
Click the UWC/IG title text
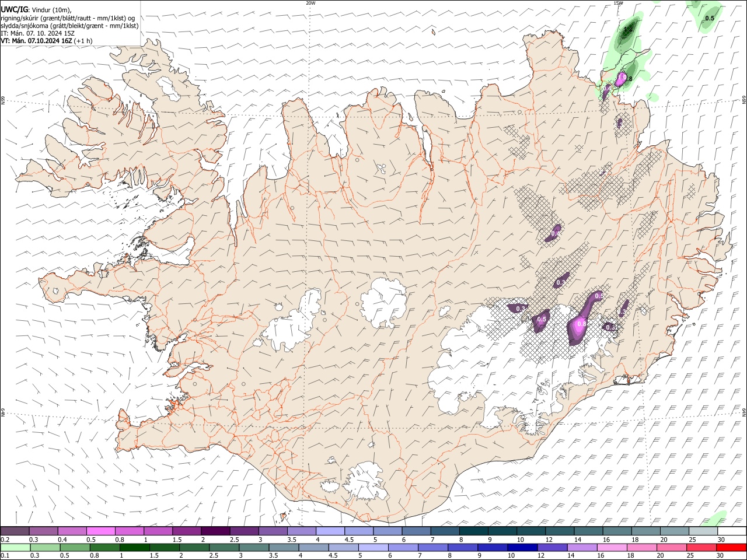14,10
